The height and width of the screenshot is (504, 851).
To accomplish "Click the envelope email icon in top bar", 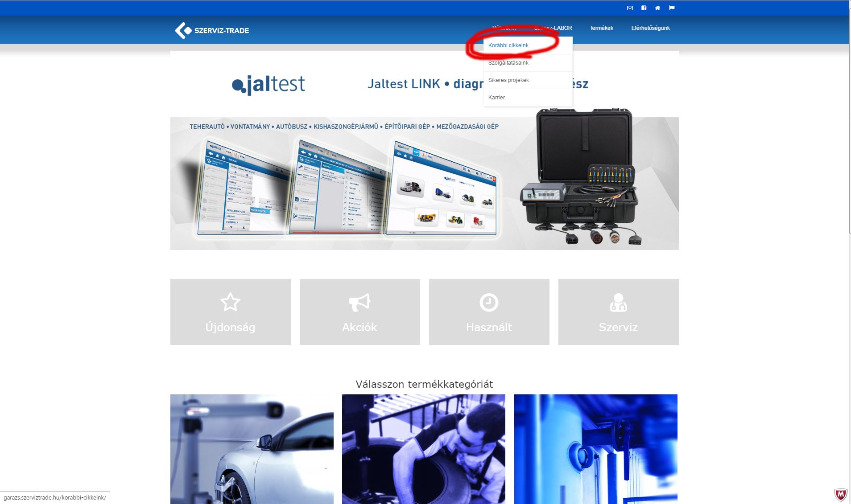I will point(630,8).
